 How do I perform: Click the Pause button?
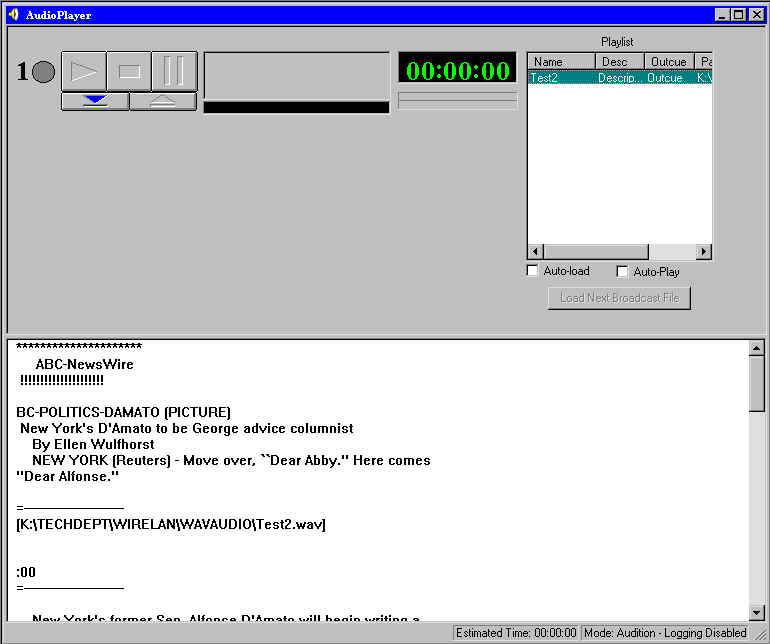(x=174, y=71)
